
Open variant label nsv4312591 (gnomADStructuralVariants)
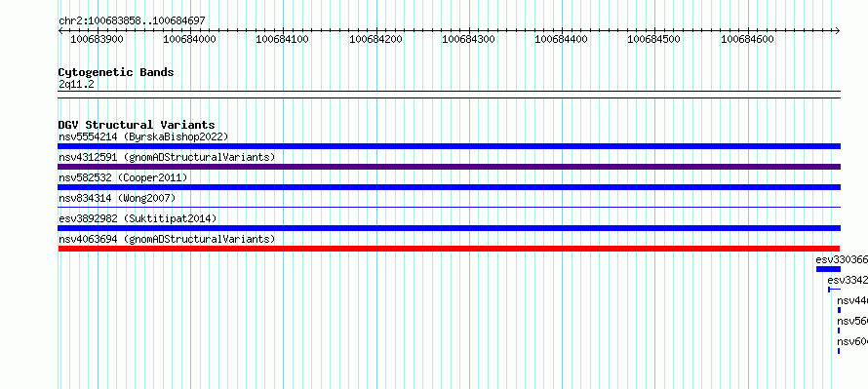coord(167,157)
